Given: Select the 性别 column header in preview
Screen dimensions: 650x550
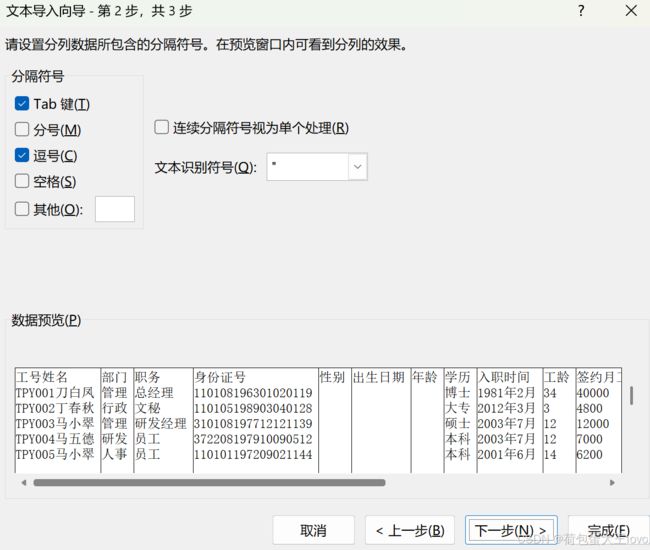Looking at the screenshot, I should click(x=332, y=377).
